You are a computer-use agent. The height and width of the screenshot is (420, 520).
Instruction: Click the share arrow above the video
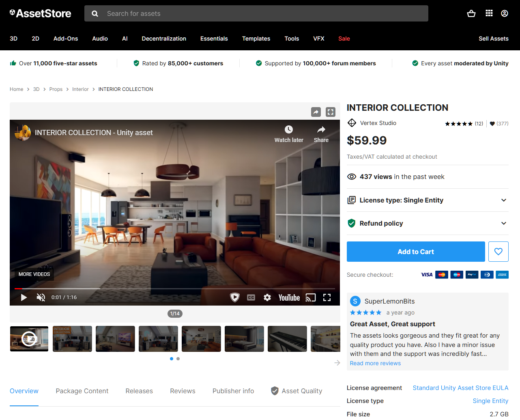click(x=316, y=112)
